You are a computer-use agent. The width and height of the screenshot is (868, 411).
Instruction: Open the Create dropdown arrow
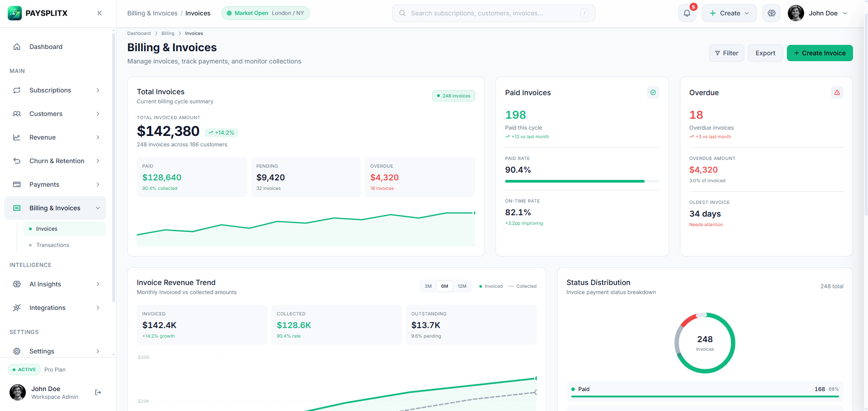(747, 13)
